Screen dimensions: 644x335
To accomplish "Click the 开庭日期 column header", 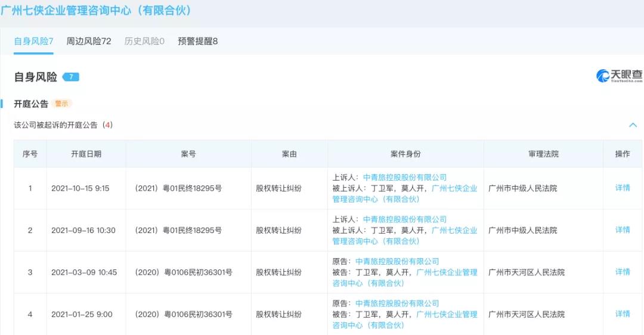I will 86,154.
